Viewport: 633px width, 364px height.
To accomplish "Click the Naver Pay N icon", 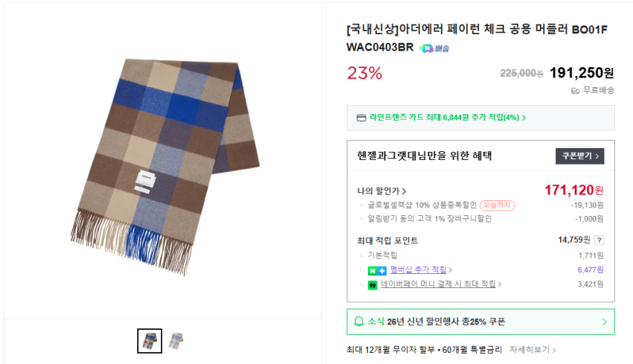I will click(x=372, y=284).
